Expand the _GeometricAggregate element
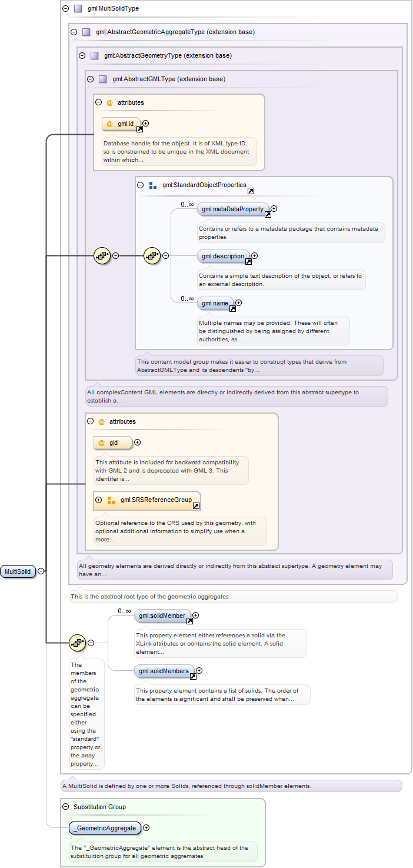The width and height of the screenshot is (413, 868). 146,827
